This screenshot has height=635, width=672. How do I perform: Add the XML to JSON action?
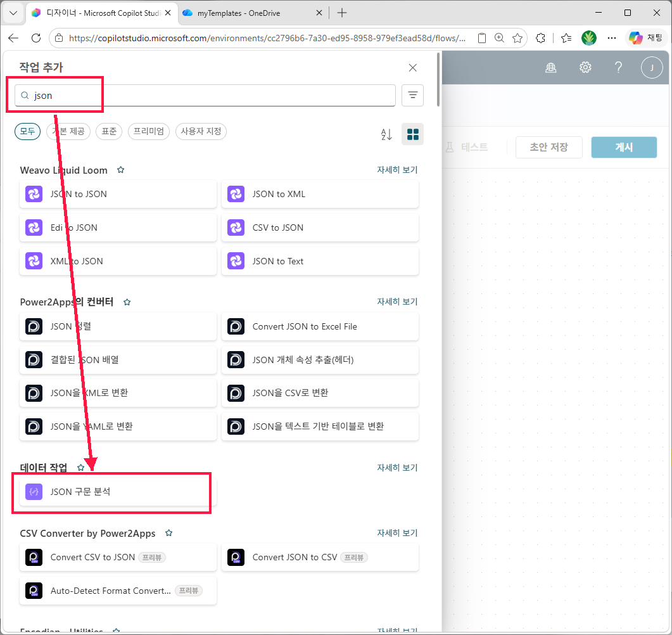118,261
